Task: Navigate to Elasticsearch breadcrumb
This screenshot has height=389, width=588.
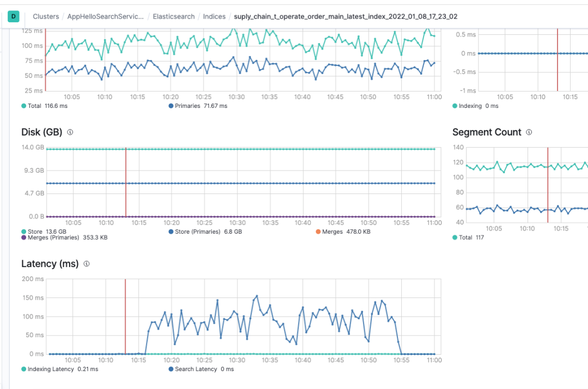Action: click(173, 16)
